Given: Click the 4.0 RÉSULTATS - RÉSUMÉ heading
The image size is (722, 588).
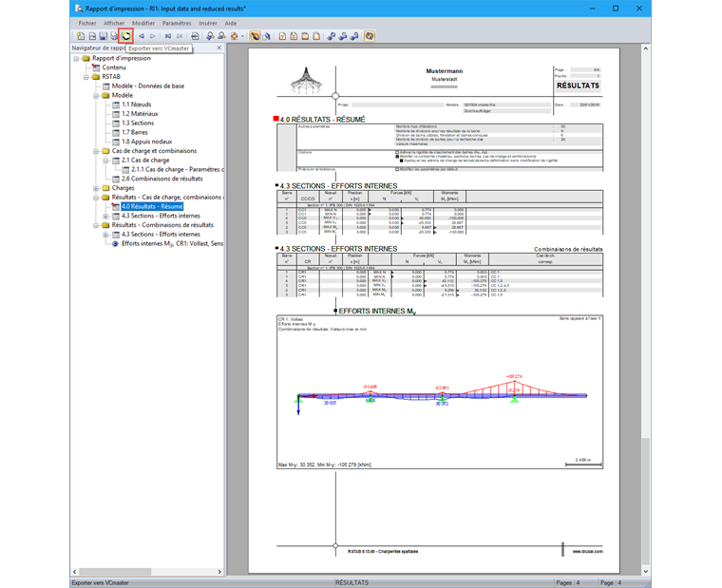Looking at the screenshot, I should point(322,120).
